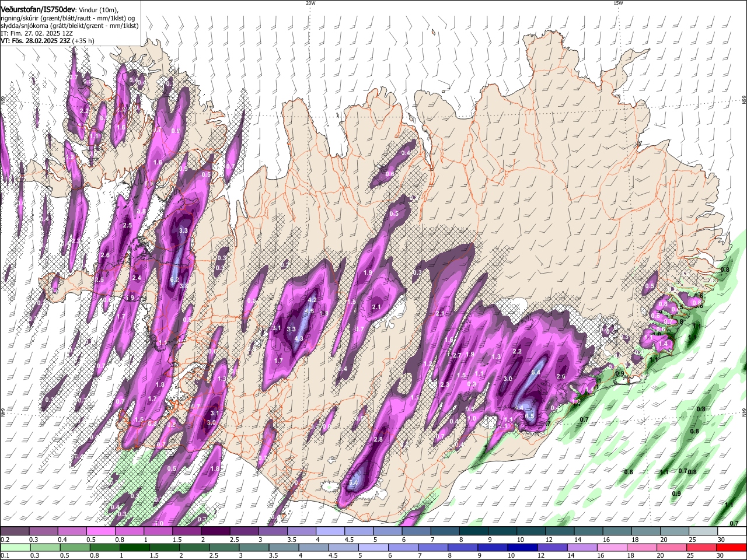Click the '2.8' precipitation value on map
747x560 pixels.
(378, 439)
